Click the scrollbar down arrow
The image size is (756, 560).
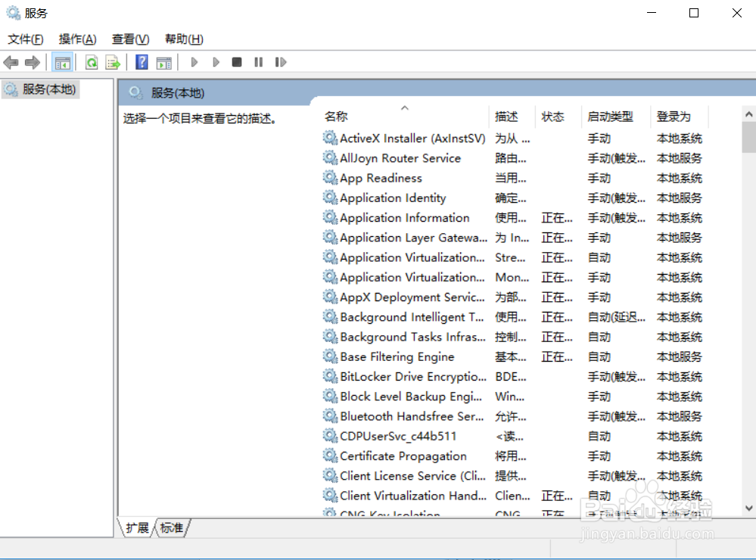[748, 508]
